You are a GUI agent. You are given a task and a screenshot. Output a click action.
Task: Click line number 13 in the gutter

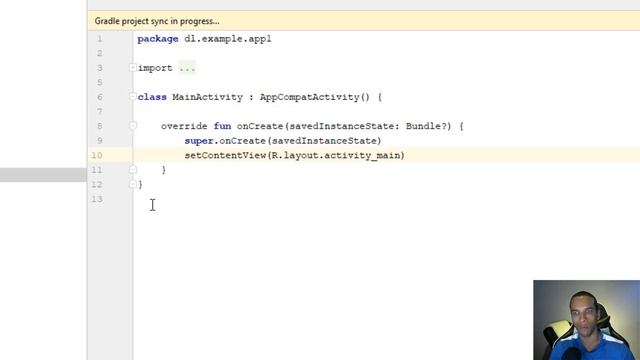(x=97, y=199)
